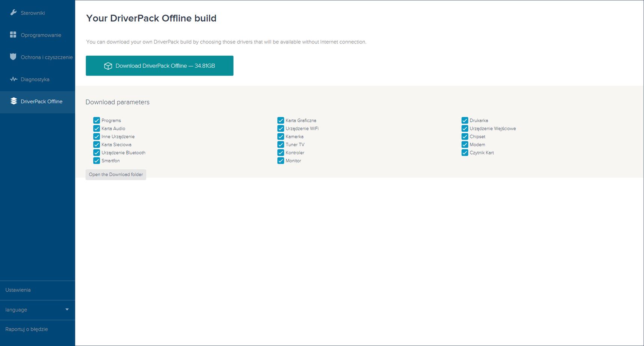Open Ustawienia settings
This screenshot has width=644, height=346.
click(37, 290)
